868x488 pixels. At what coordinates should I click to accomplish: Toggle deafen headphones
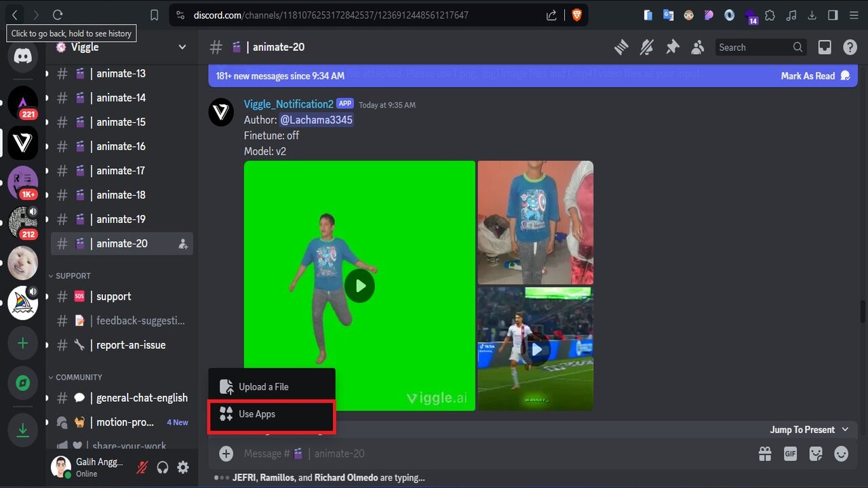tap(162, 467)
